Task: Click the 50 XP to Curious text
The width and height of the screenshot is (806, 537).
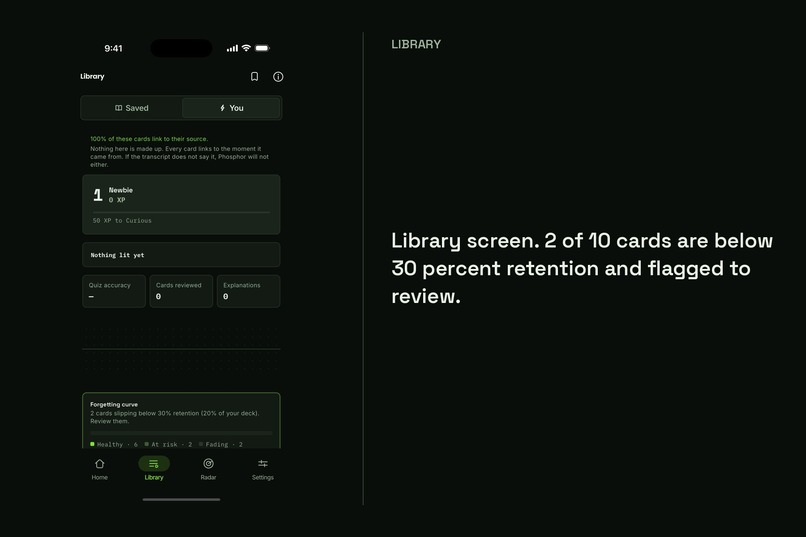Action: pyautogui.click(x=122, y=220)
